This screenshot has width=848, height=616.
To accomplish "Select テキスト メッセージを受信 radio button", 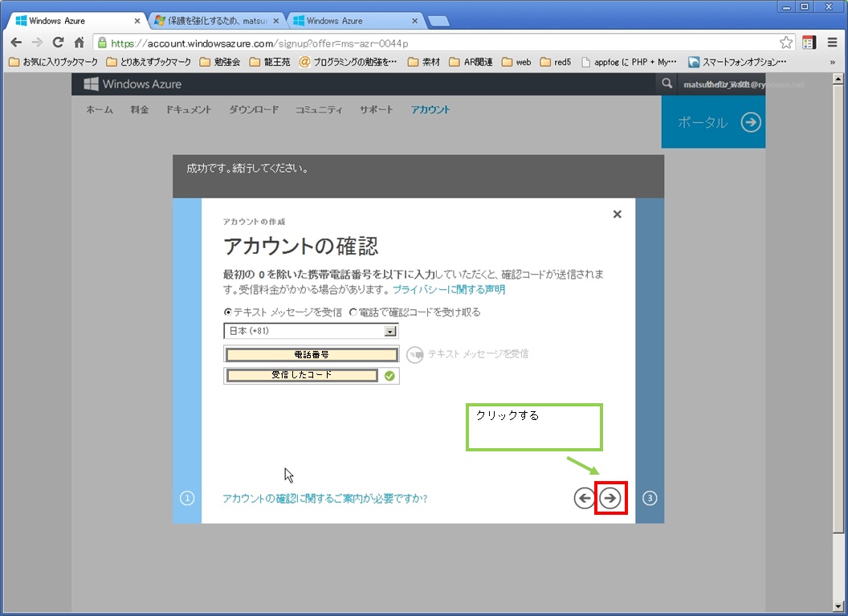I will 228,312.
